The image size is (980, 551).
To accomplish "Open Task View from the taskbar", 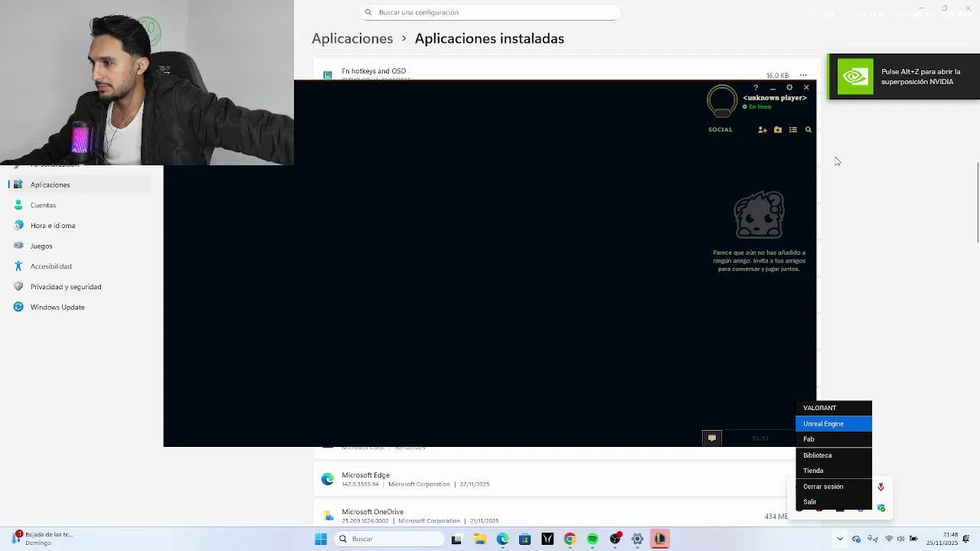I will coord(456,539).
